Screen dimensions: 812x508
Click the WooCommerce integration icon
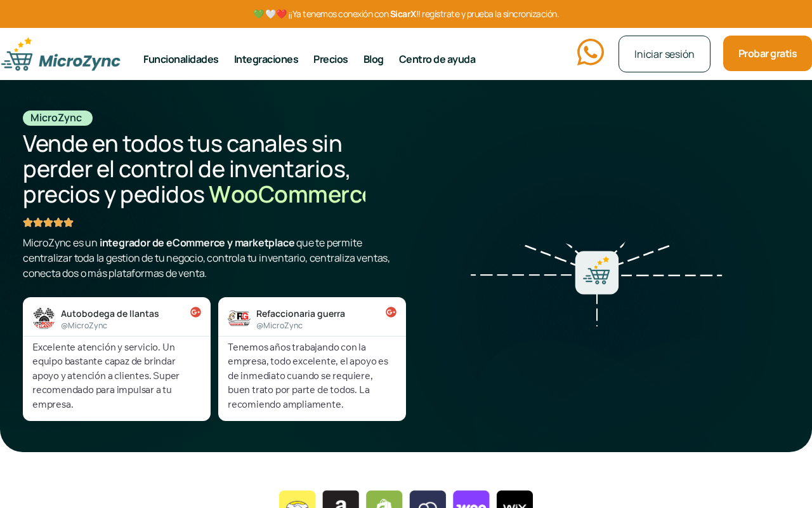click(471, 499)
